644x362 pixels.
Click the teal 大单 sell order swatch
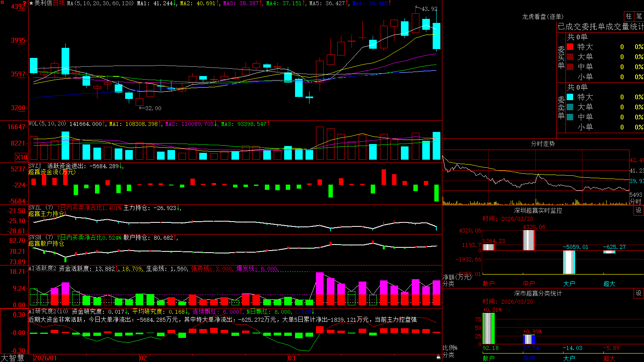click(570, 107)
